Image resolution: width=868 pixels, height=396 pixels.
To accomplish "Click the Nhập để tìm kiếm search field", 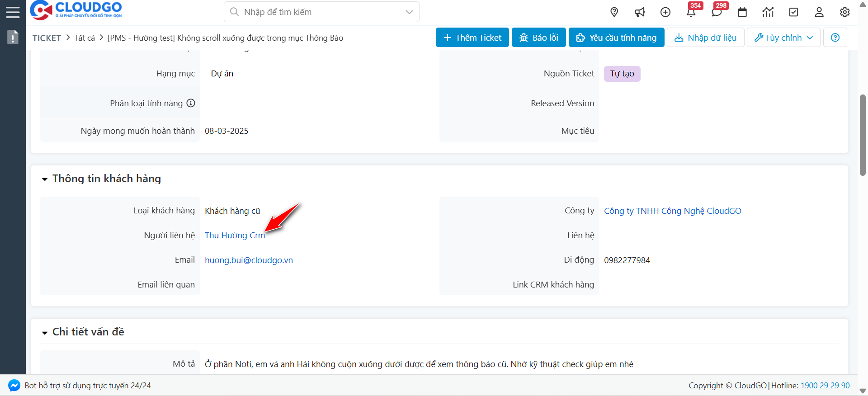I will click(321, 12).
